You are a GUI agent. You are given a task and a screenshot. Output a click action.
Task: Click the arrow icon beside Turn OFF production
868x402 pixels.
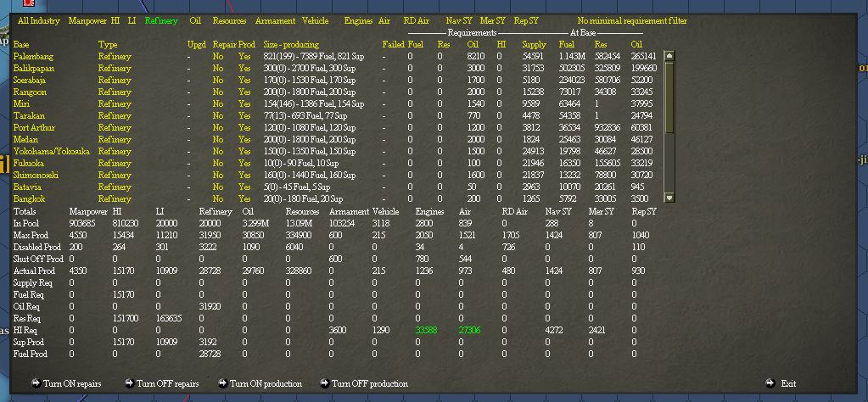(325, 383)
